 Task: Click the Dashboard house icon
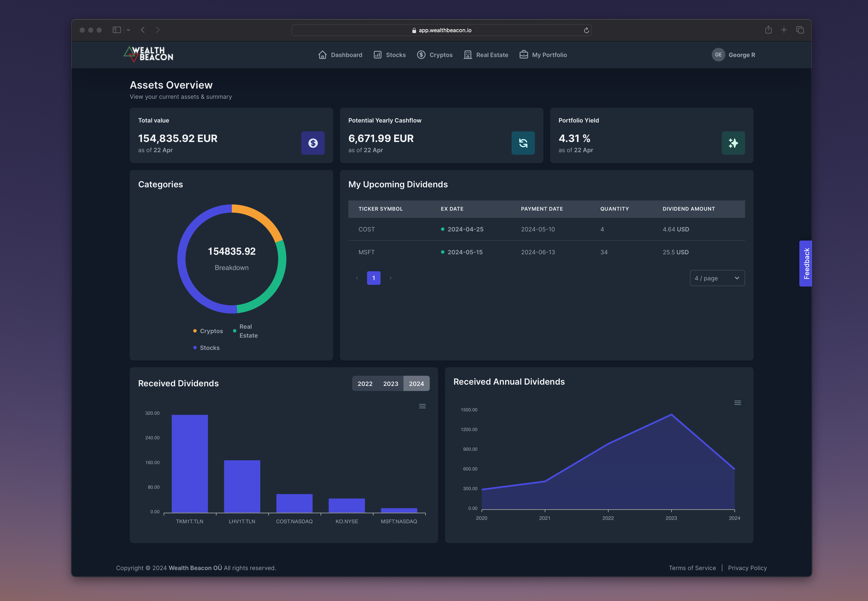coord(322,55)
